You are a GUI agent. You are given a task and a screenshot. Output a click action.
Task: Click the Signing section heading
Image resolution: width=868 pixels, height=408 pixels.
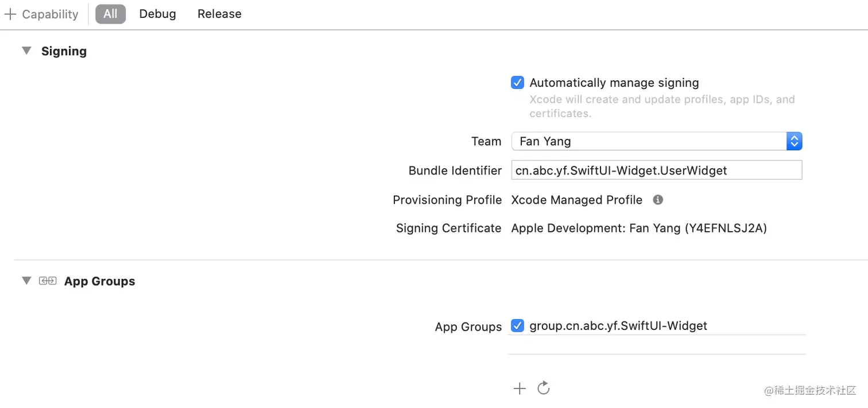point(64,51)
